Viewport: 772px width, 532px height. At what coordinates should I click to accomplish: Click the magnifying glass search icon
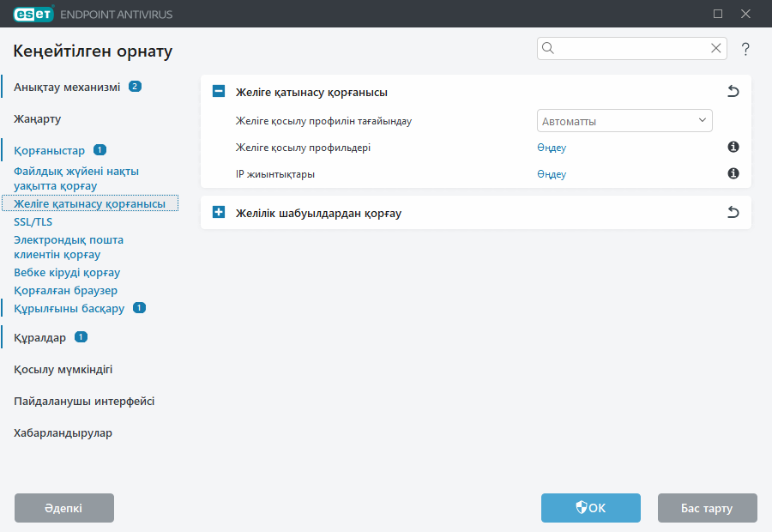pos(549,49)
